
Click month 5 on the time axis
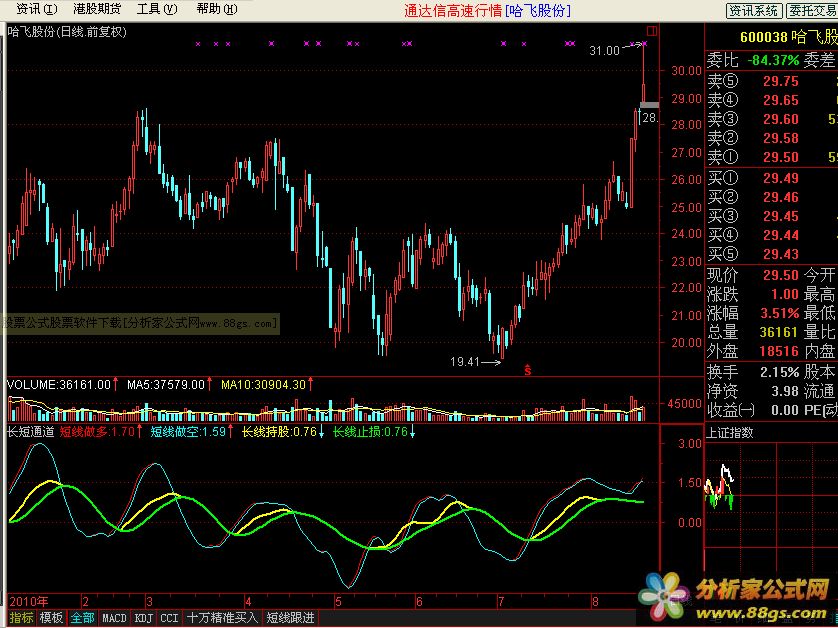click(x=338, y=602)
